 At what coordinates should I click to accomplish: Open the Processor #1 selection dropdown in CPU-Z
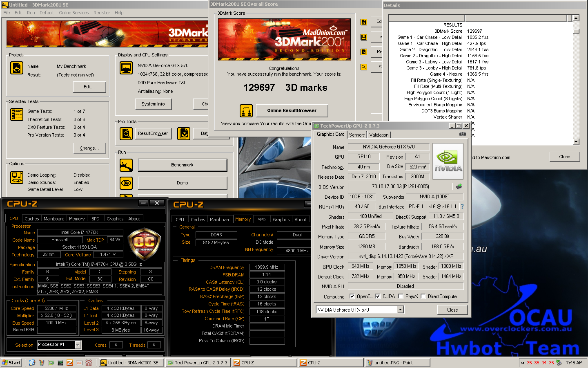pyautogui.click(x=78, y=345)
